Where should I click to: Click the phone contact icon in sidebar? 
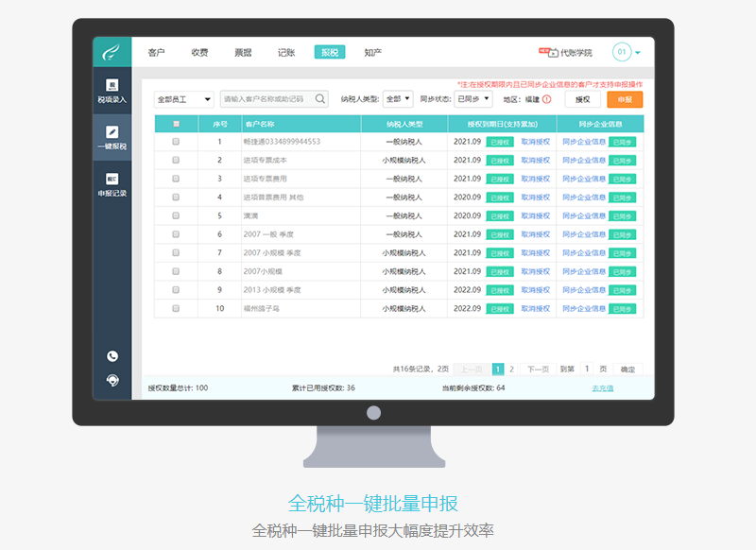(112, 356)
